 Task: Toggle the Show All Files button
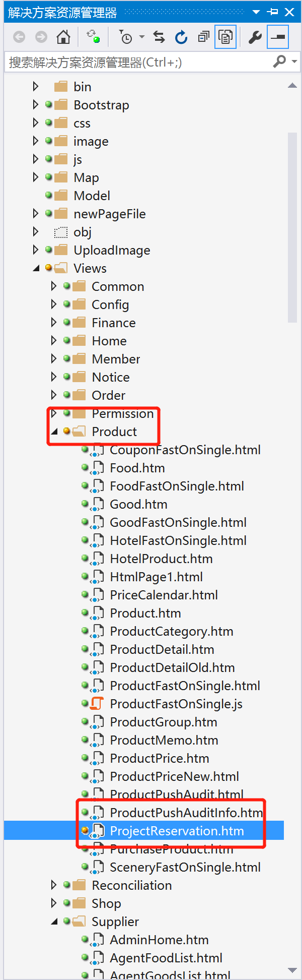click(x=225, y=37)
